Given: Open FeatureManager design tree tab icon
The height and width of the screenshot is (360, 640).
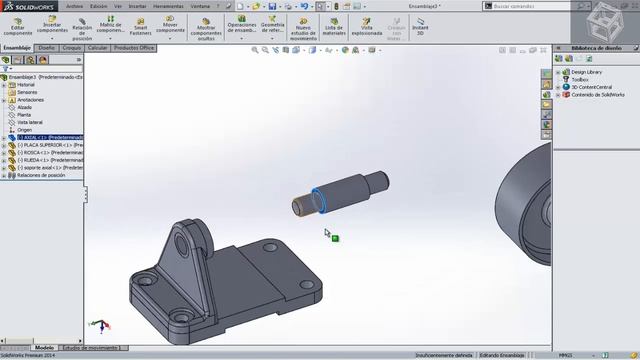Looking at the screenshot, I should point(6,60).
